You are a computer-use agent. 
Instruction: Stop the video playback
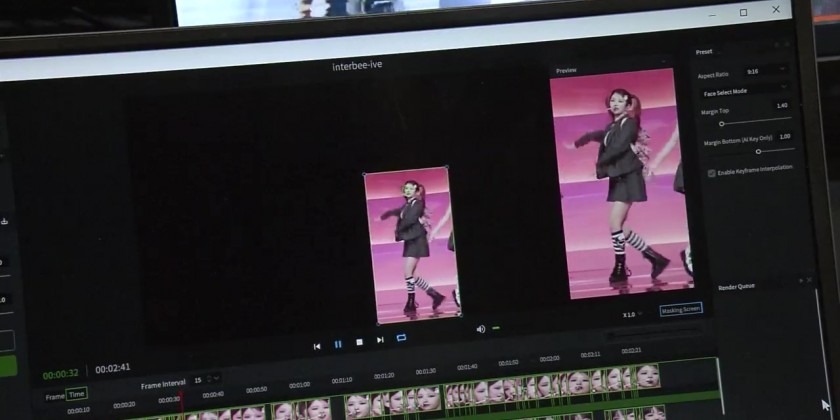tap(359, 342)
